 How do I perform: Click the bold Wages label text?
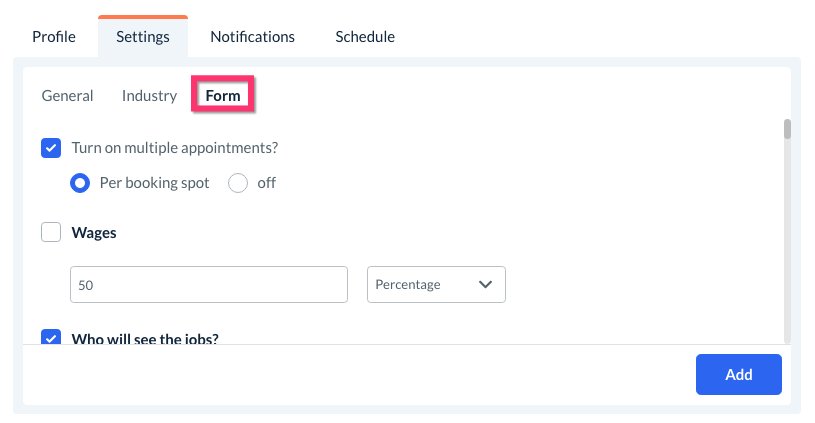coord(94,233)
